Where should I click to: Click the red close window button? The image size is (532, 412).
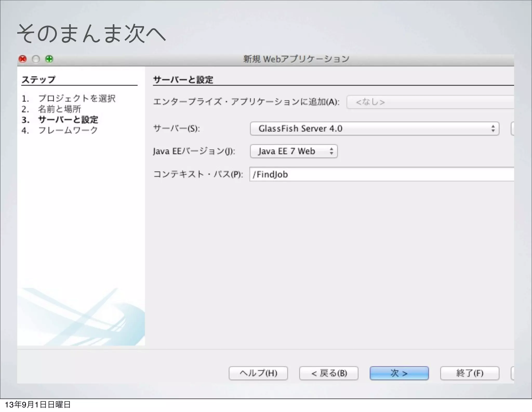pyautogui.click(x=23, y=59)
